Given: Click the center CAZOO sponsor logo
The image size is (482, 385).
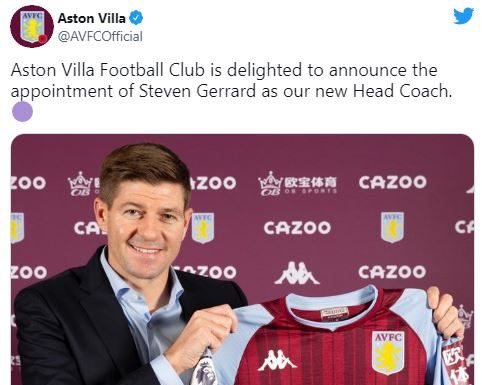Looking at the screenshot, I should pos(297,228).
